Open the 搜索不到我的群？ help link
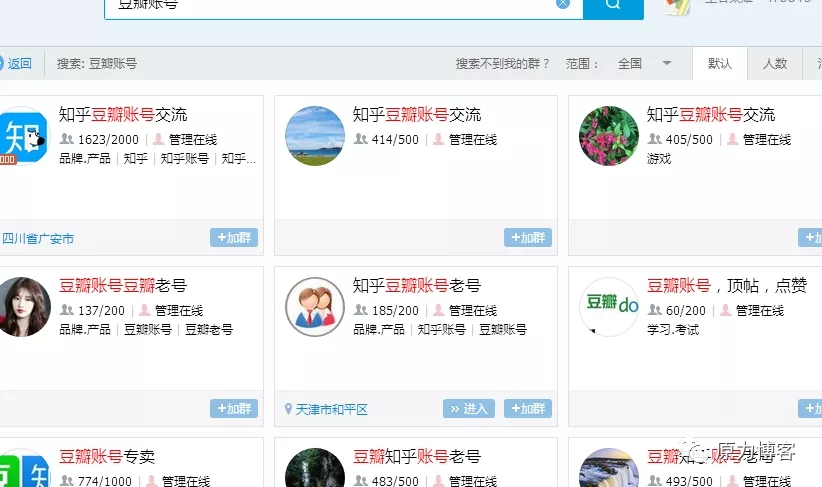 pos(503,64)
